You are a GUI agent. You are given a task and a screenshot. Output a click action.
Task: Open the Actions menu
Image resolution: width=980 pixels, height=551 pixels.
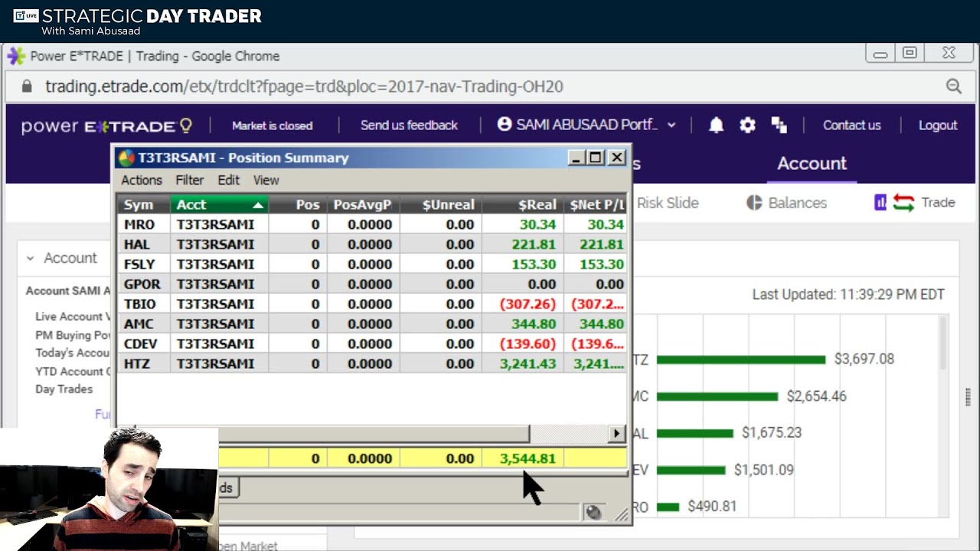pyautogui.click(x=142, y=180)
